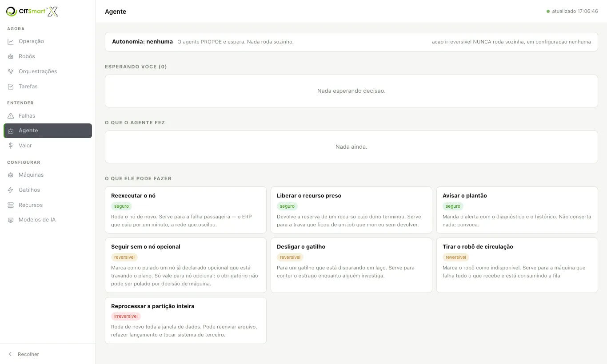The height and width of the screenshot is (364, 607).
Task: Click the Orquestrações branch icon
Action: tap(11, 71)
